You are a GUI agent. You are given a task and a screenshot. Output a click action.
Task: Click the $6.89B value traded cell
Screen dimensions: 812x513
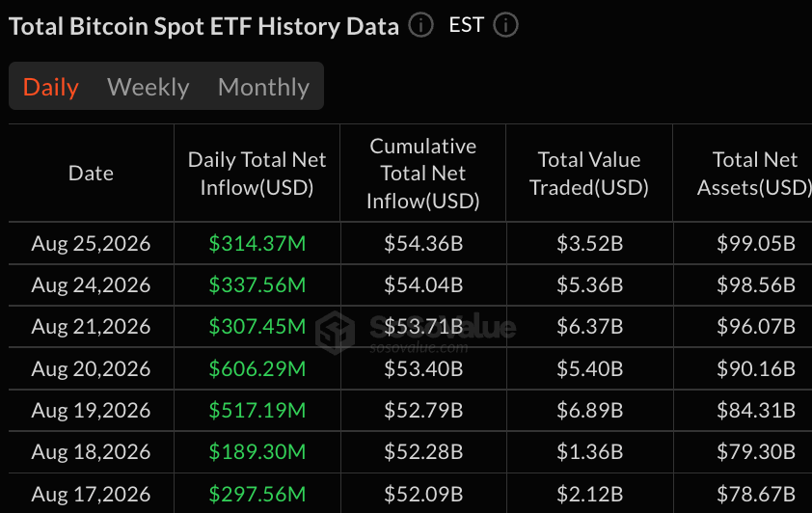pos(590,411)
